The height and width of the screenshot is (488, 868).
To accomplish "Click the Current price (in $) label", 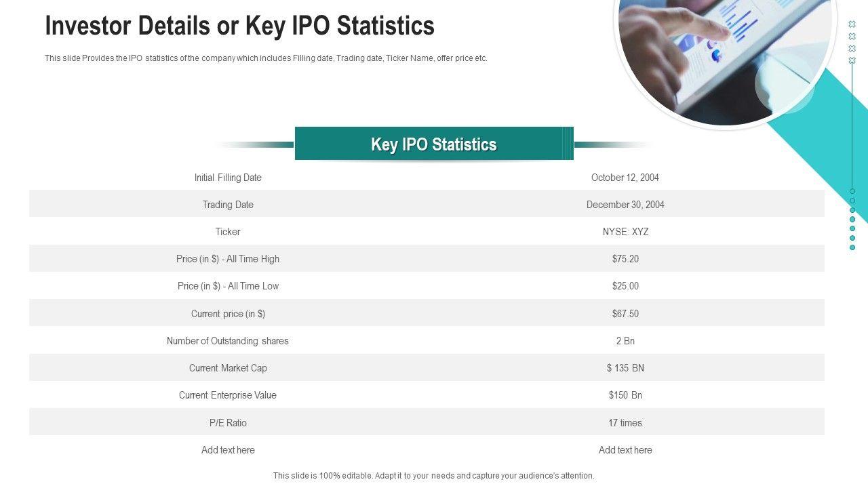I will 228,314.
